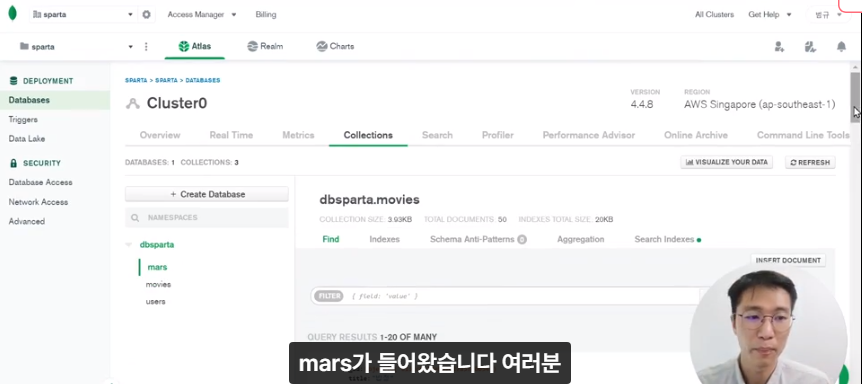Click Insert Document button
The height and width of the screenshot is (384, 862).
788,260
